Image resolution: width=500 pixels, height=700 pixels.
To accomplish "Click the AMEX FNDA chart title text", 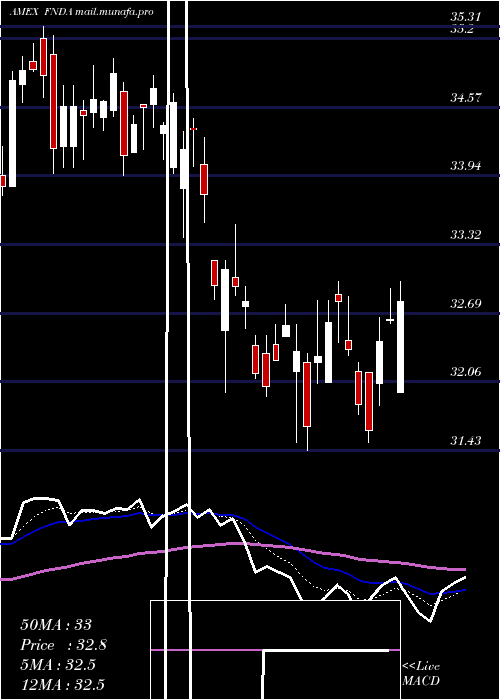I will tap(82, 12).
